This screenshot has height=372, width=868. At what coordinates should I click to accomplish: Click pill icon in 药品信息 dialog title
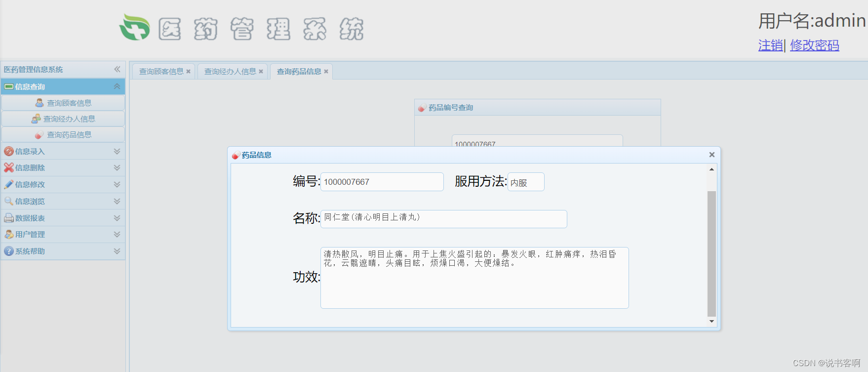click(x=236, y=155)
